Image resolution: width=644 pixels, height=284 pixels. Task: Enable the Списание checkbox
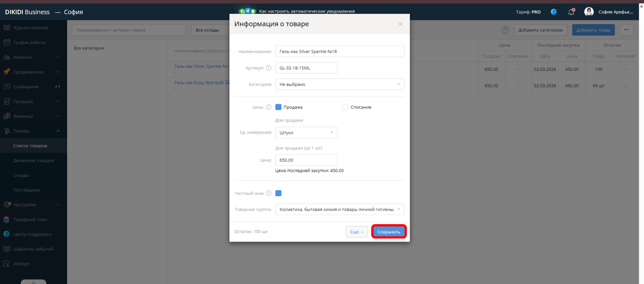(x=345, y=107)
